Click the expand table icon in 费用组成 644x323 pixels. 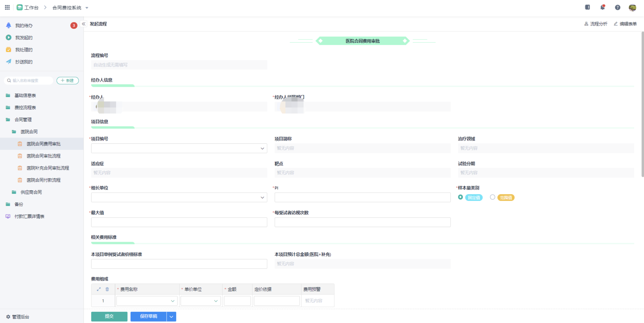[x=99, y=289]
